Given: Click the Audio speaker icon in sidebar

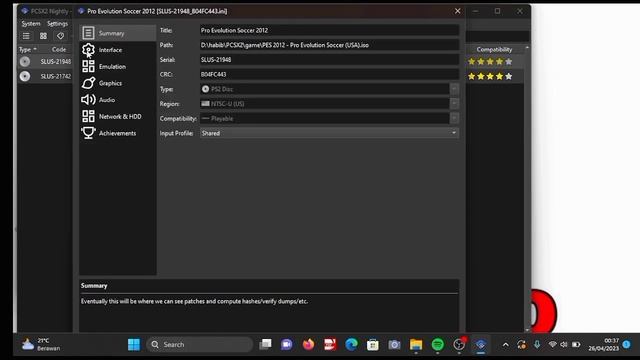Looking at the screenshot, I should click(x=88, y=100).
